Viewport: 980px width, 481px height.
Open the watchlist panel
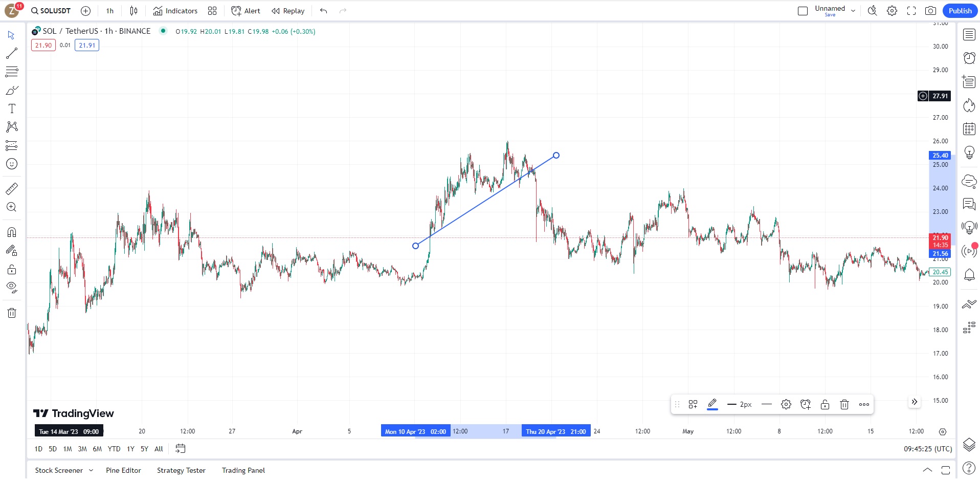969,35
